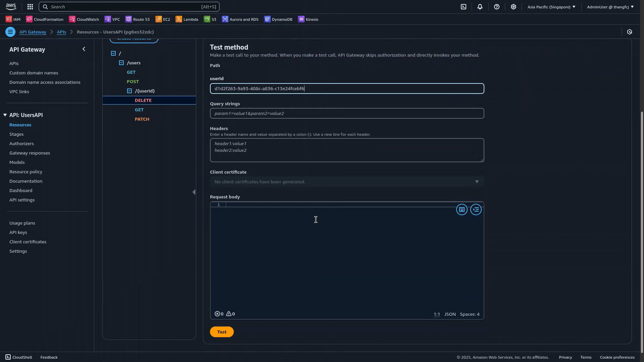The width and height of the screenshot is (644, 362).
Task: Go to Resource policy in sidebar
Action: tap(26, 172)
